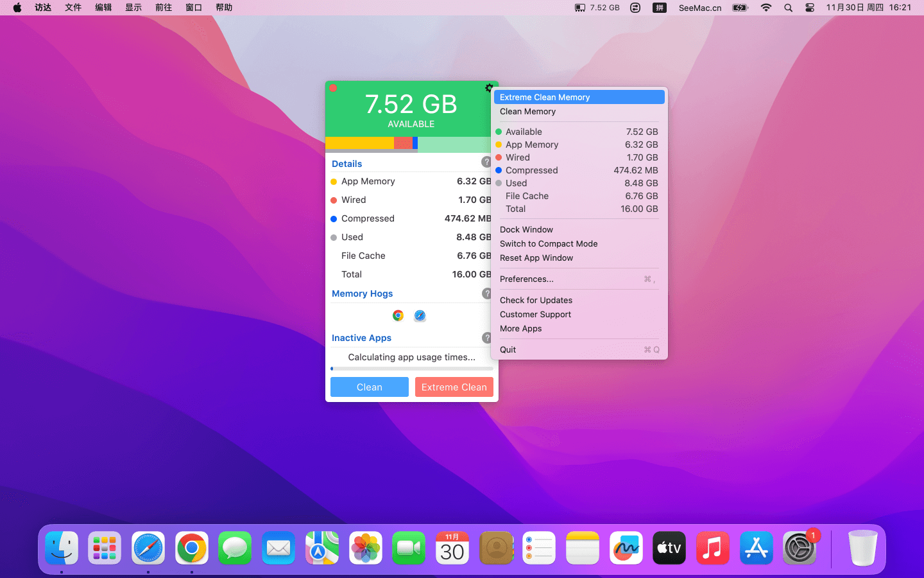Click the date and time 16:21 in menu bar

coord(869,8)
